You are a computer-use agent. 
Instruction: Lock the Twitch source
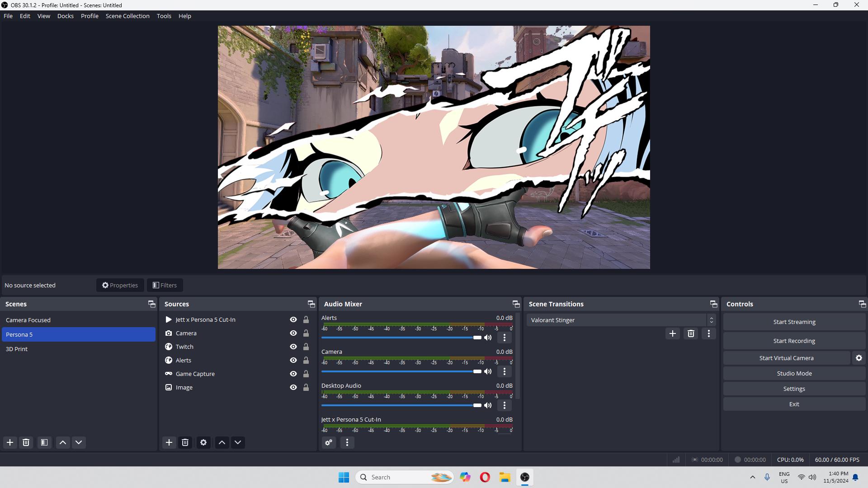pos(306,347)
